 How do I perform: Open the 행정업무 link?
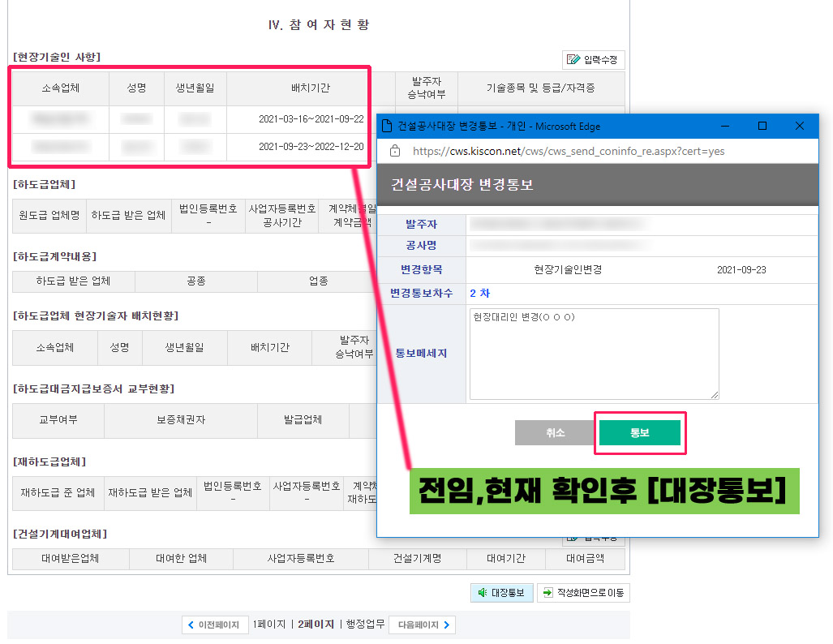365,625
